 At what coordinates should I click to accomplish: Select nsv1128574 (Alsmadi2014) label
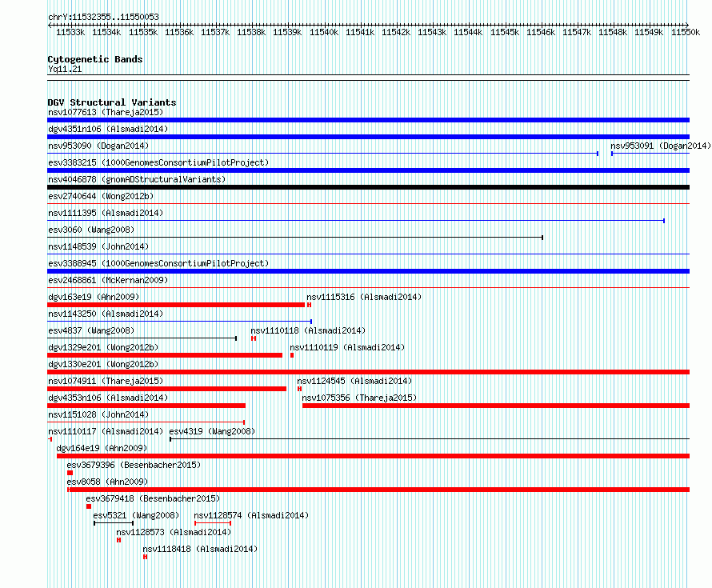(x=251, y=515)
